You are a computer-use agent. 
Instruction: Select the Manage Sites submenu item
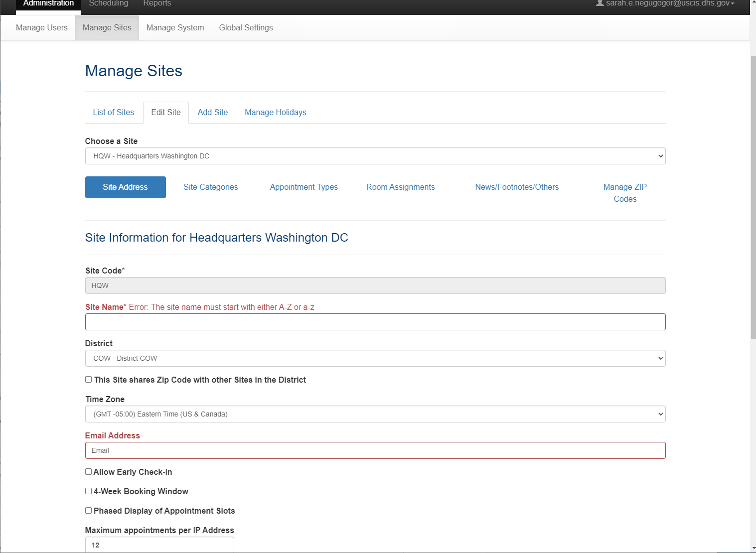(107, 28)
